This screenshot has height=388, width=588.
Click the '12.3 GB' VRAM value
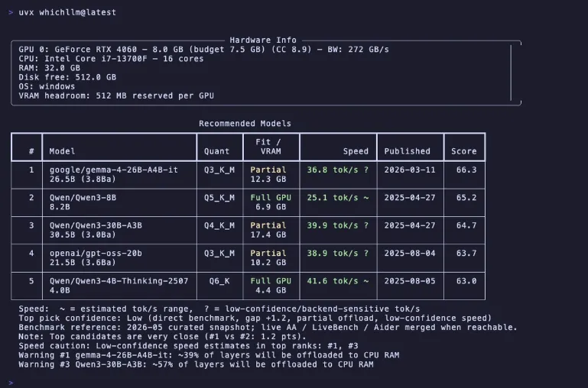pyautogui.click(x=268, y=179)
